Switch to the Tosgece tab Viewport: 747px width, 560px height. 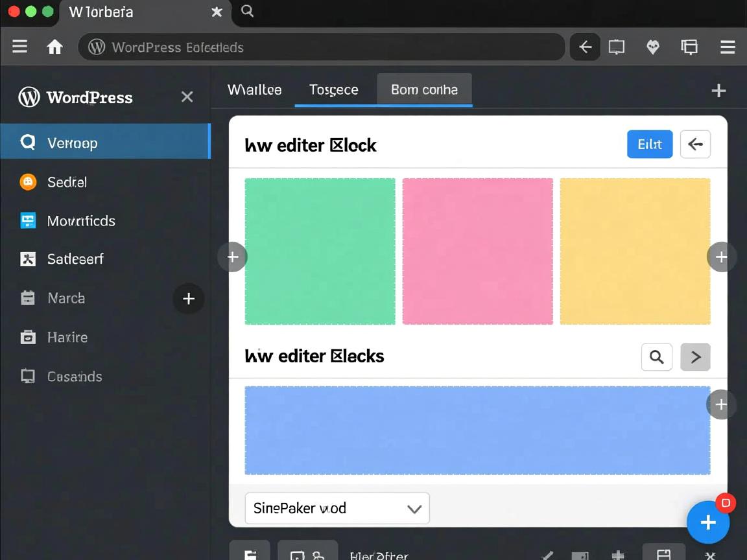point(333,89)
